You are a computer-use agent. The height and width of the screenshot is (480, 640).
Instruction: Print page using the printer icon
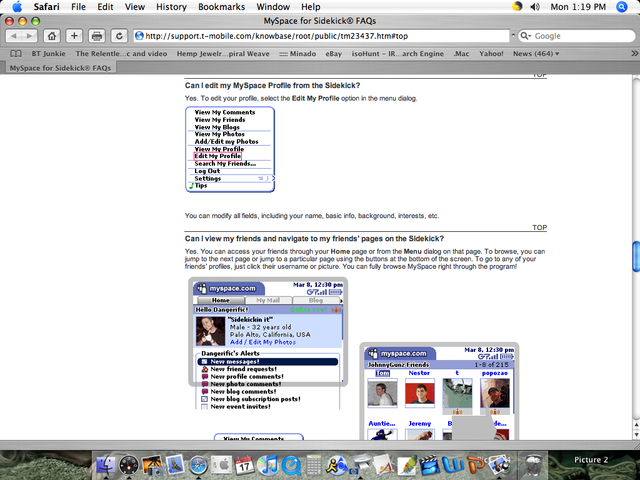[97, 36]
